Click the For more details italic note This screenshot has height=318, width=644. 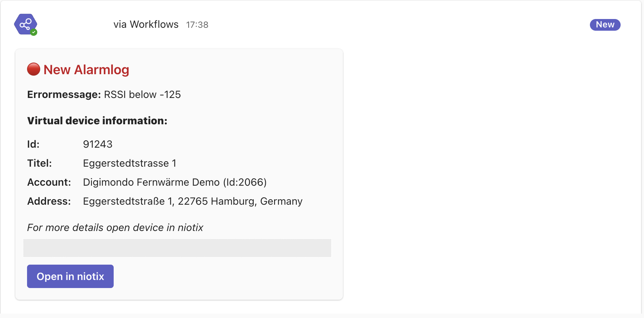point(115,227)
